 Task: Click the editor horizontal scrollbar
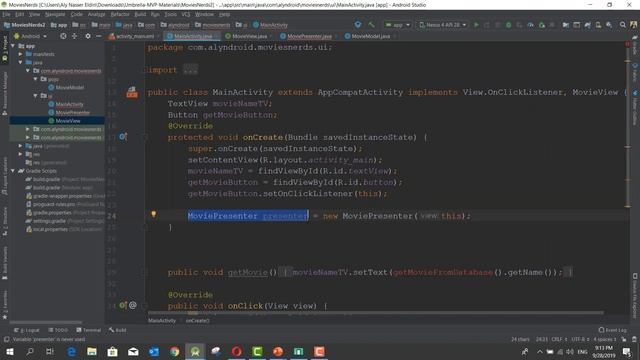coord(376,313)
